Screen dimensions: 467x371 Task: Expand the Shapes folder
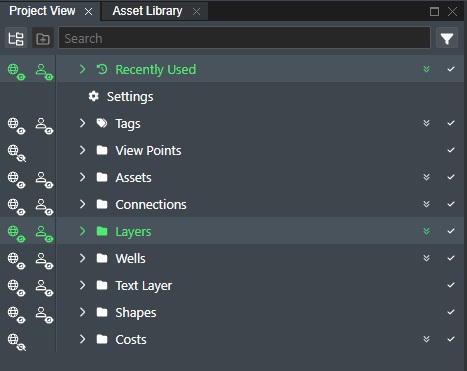82,312
